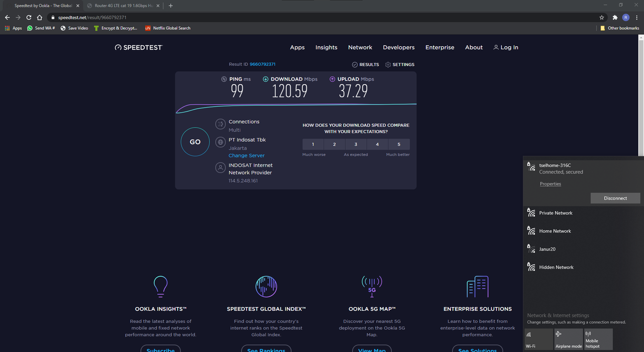Viewport: 644px width, 352px height.
Task: Bookmark page with star icon
Action: [x=602, y=17]
